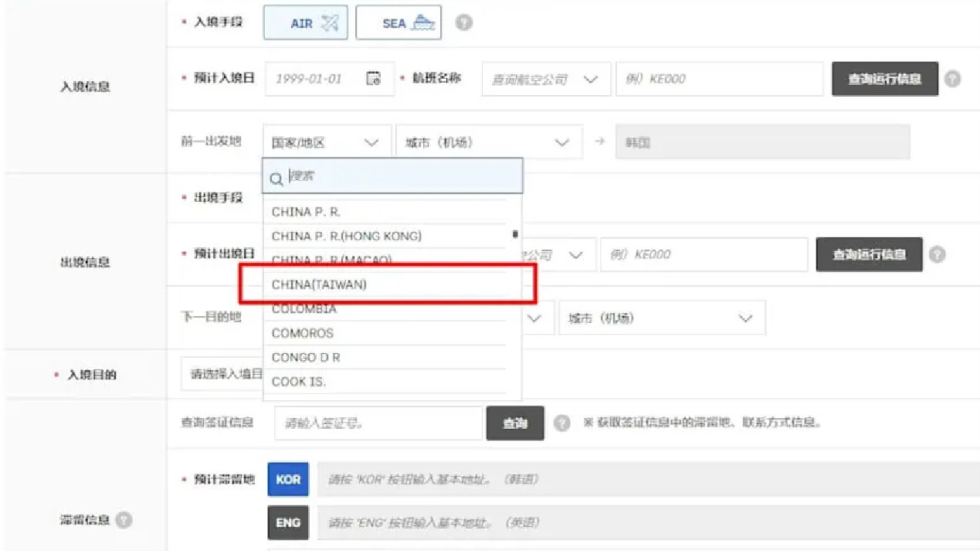
Task: Select CHINA P. R. from country list
Action: click(x=307, y=212)
